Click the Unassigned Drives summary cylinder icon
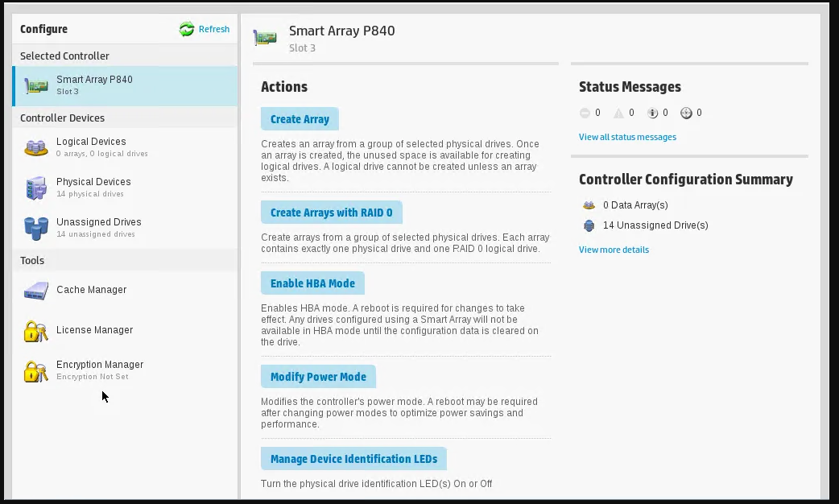 click(x=589, y=225)
